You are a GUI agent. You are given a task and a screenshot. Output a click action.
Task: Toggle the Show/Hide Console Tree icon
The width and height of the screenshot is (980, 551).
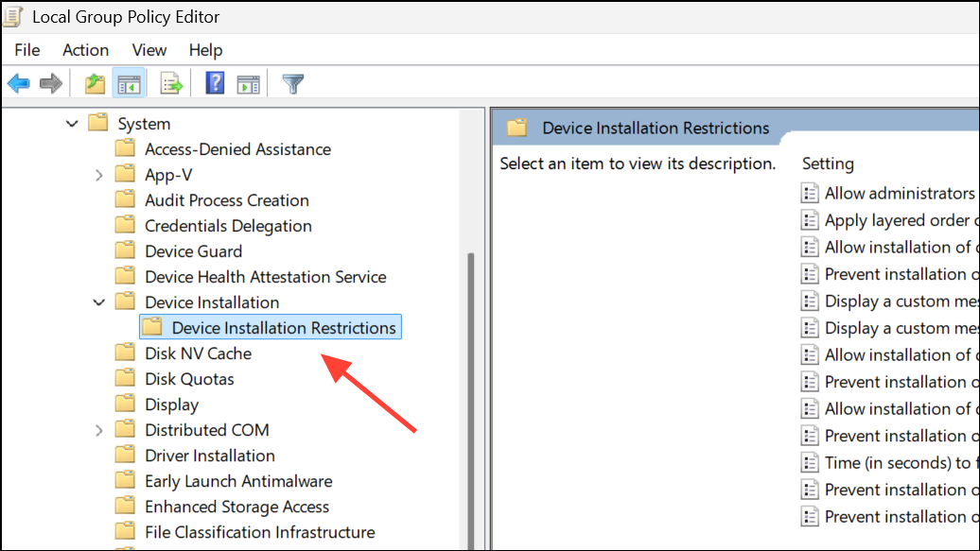coord(129,83)
